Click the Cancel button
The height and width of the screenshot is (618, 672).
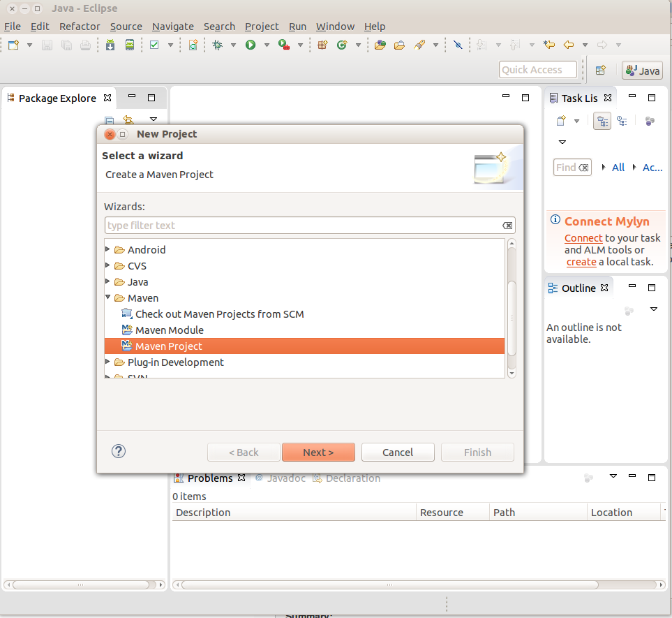tap(398, 453)
